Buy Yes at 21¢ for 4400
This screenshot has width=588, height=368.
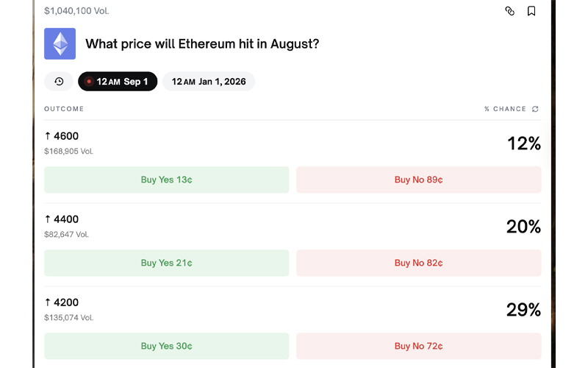(167, 263)
